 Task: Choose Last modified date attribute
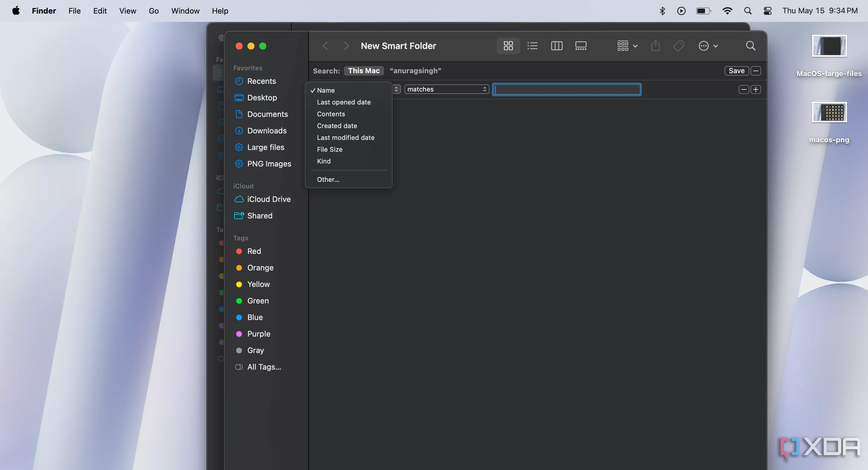348,138
